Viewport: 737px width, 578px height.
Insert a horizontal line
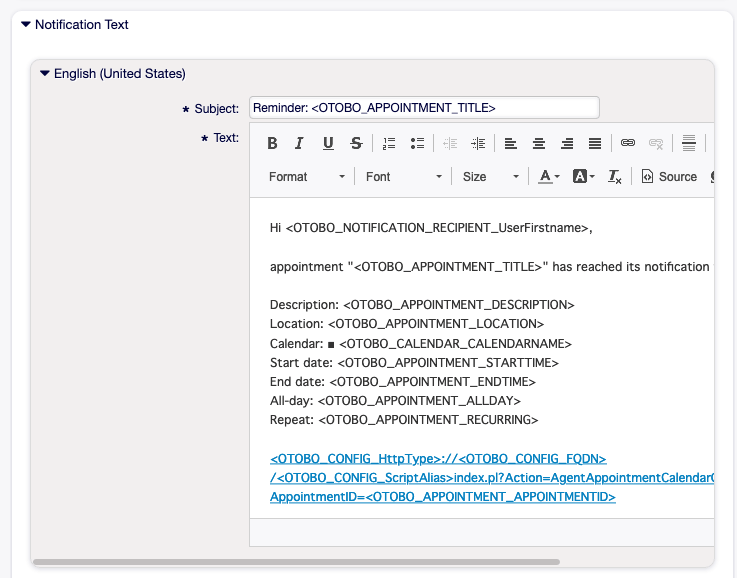tap(689, 144)
